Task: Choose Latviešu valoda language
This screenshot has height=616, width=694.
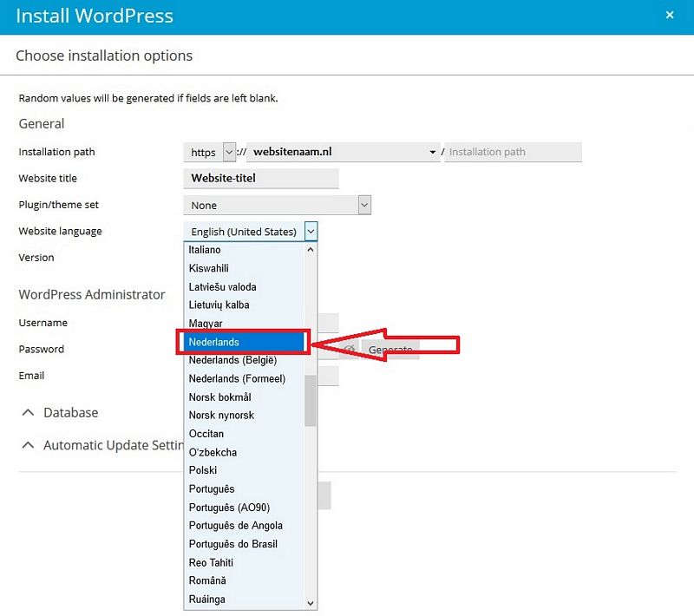Action: tap(244, 287)
